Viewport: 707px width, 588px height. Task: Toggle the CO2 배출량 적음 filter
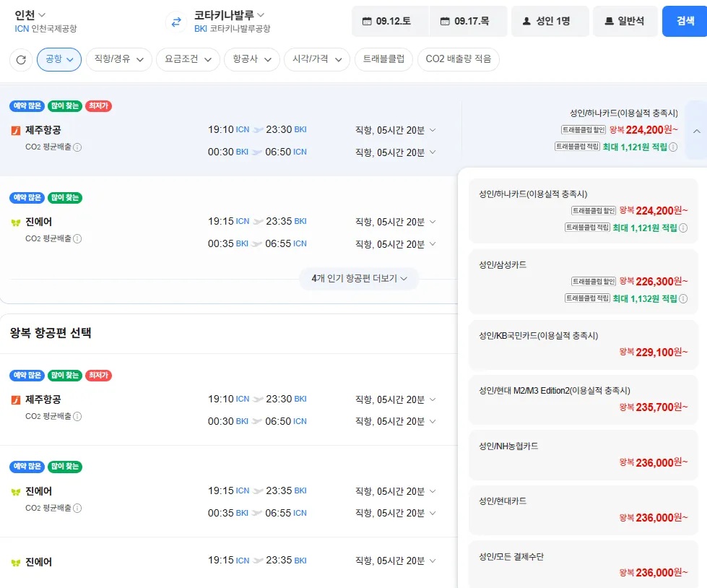click(x=459, y=59)
